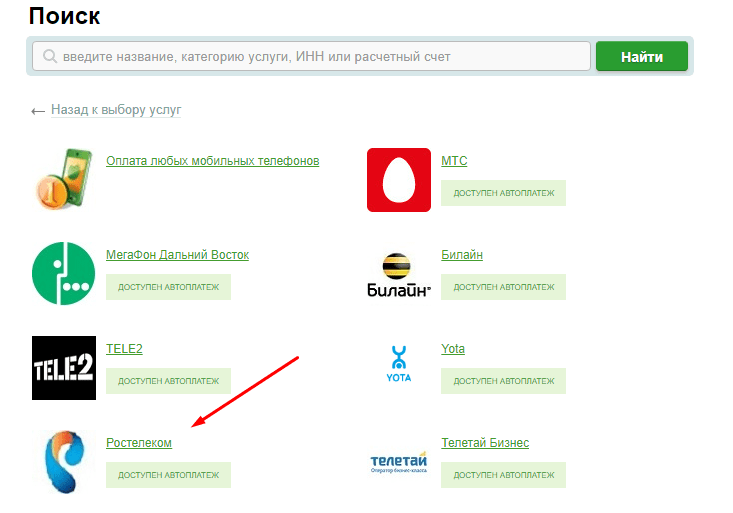Click autopayment badge under Yota
The height and width of the screenshot is (513, 733).
(x=503, y=381)
